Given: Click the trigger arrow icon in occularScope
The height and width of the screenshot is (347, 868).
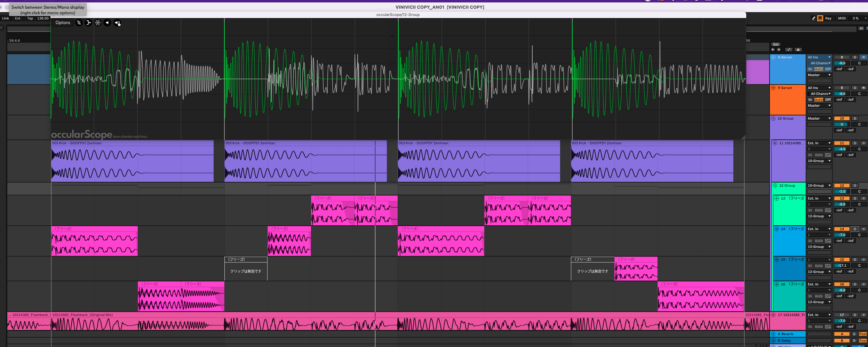Looking at the screenshot, I should (88, 23).
